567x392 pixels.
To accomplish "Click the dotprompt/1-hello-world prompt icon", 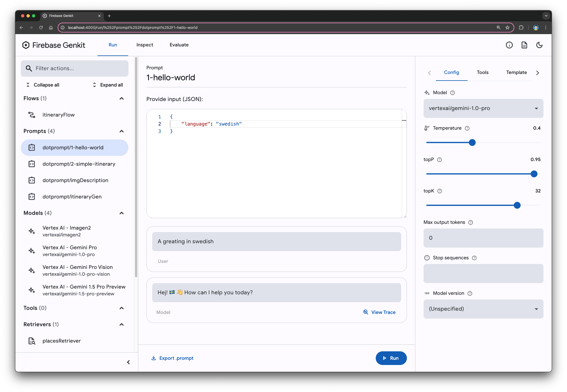I will click(32, 147).
